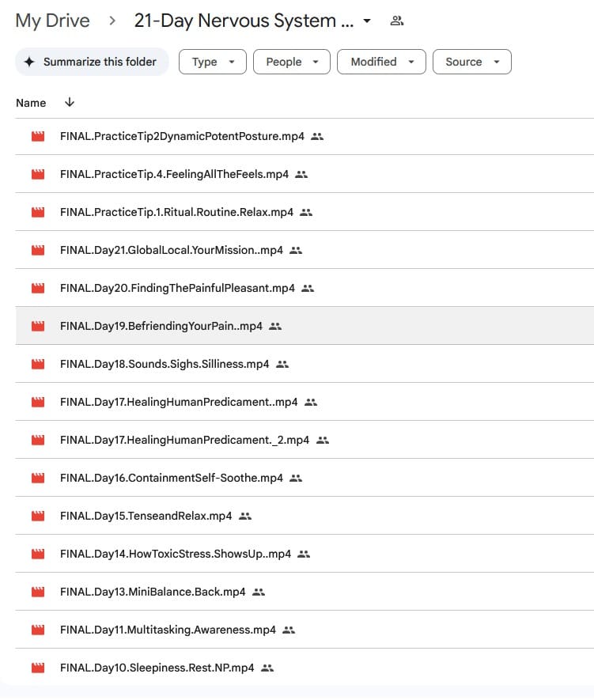Click the shared icon next to FINAL.Day18.Sounds.Sighs.Silliness.mp4

tap(282, 364)
